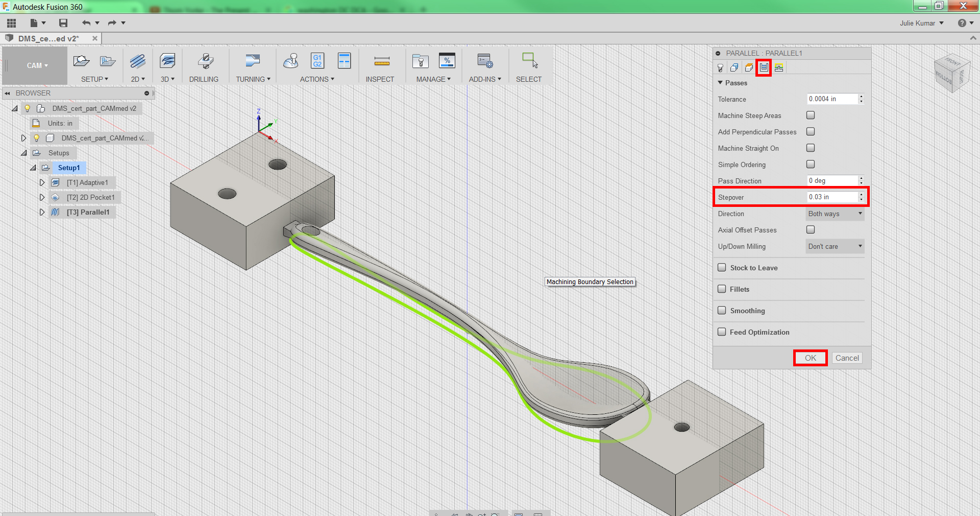The width and height of the screenshot is (980, 516).
Task: Switch to the Heights tab in Parallel dialog
Action: (749, 67)
